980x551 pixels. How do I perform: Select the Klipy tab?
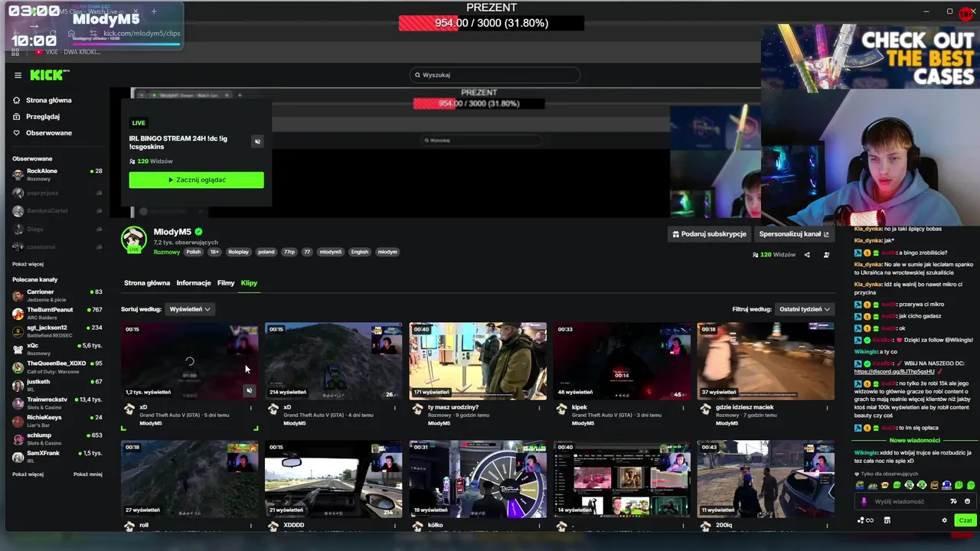(x=249, y=283)
